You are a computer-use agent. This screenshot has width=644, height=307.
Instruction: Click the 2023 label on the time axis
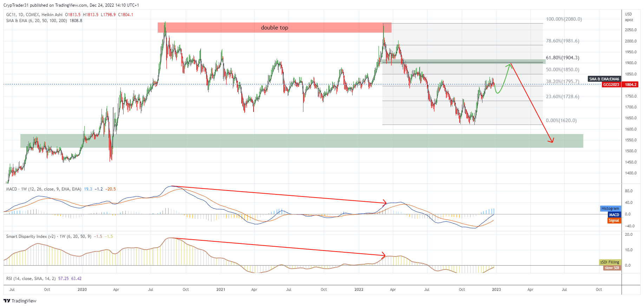tap(496, 289)
